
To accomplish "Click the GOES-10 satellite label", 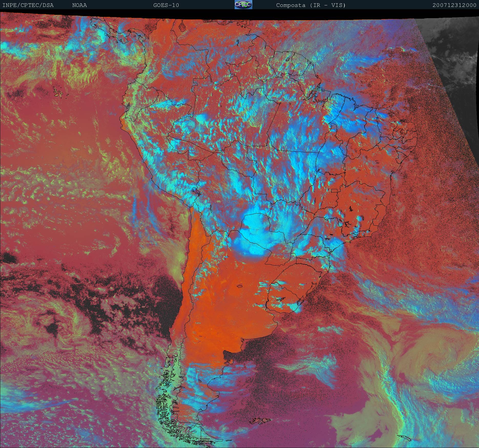I will (166, 5).
